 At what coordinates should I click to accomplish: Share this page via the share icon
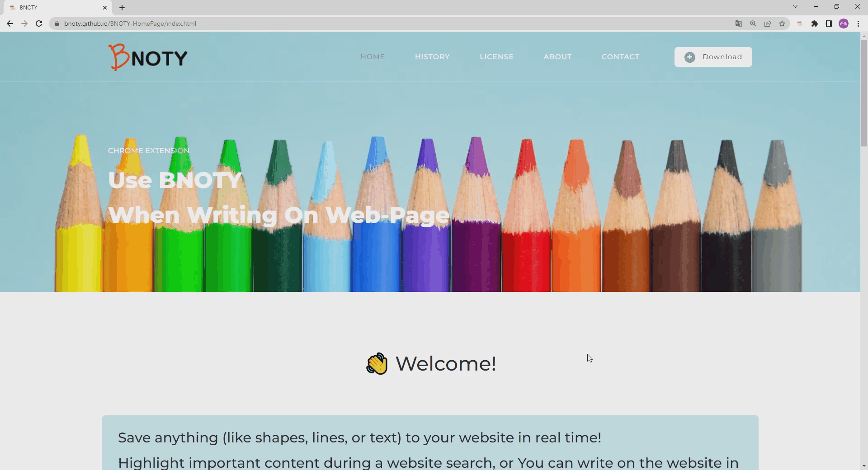(768, 23)
